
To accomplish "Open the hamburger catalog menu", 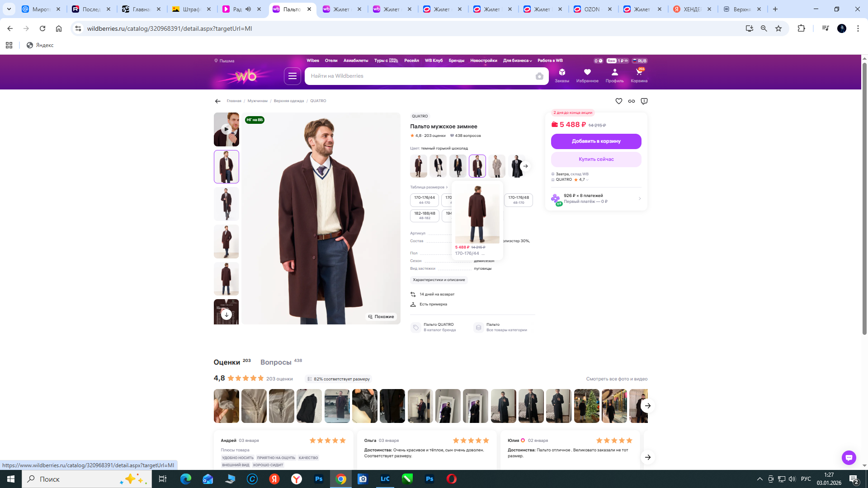I will point(292,76).
